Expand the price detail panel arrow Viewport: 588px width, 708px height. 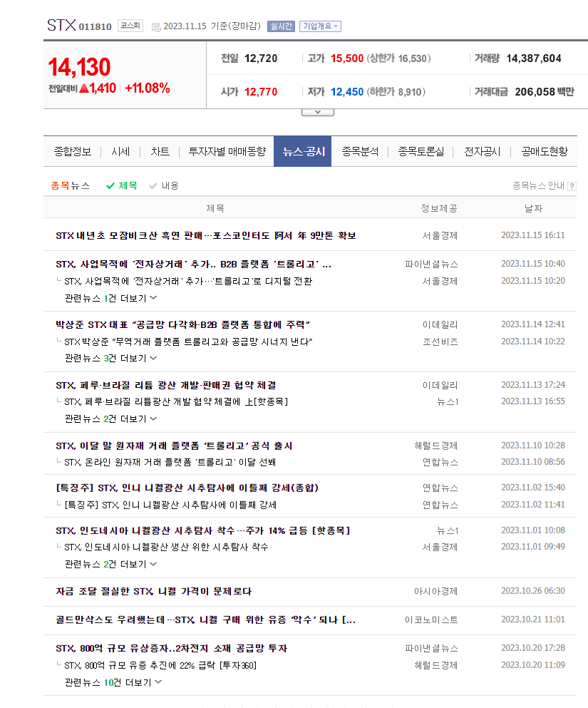coord(318,112)
